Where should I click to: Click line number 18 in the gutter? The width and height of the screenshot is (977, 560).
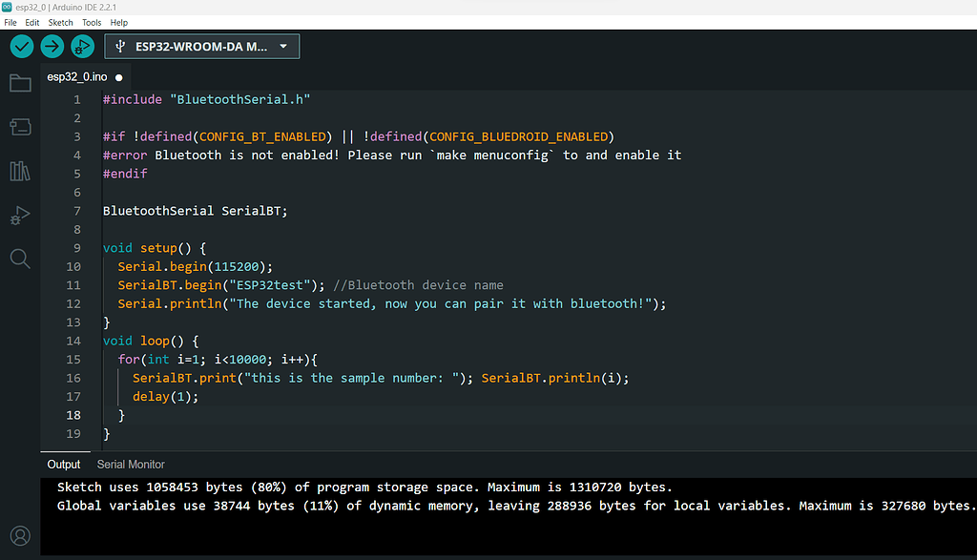[74, 415]
